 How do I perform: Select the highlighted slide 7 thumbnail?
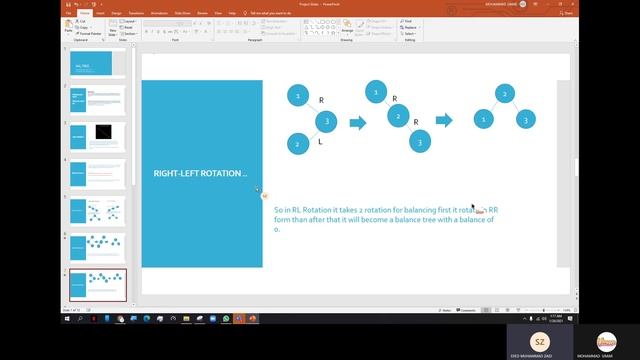click(x=98, y=285)
